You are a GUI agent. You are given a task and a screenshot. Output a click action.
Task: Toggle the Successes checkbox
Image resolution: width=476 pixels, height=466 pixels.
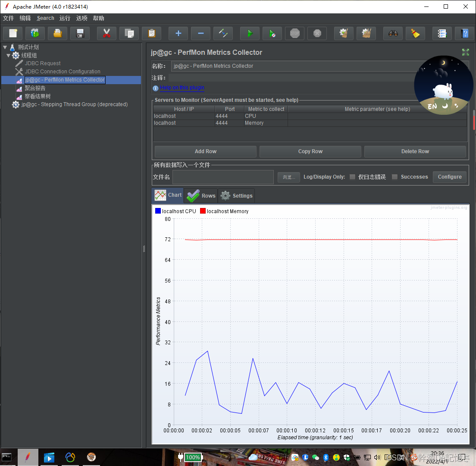(395, 177)
